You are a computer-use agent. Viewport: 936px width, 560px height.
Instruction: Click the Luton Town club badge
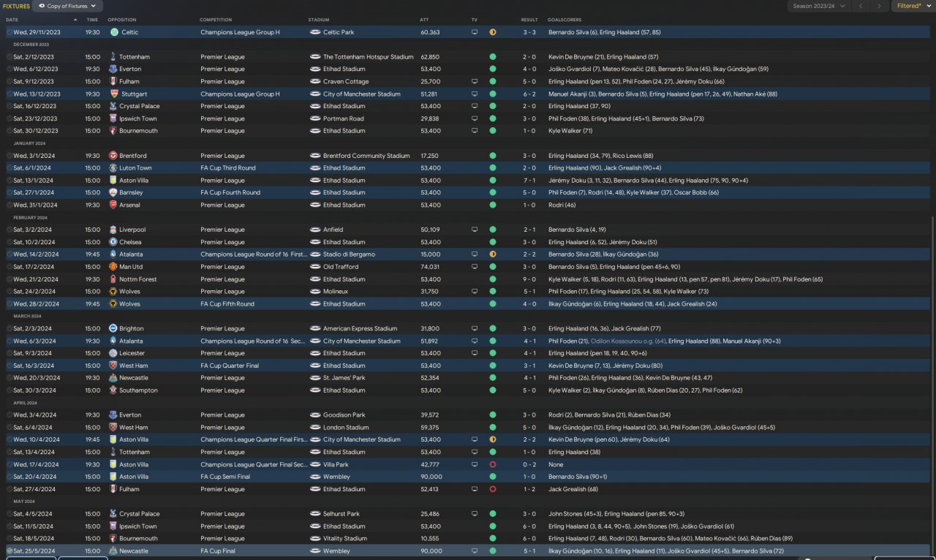pos(113,168)
